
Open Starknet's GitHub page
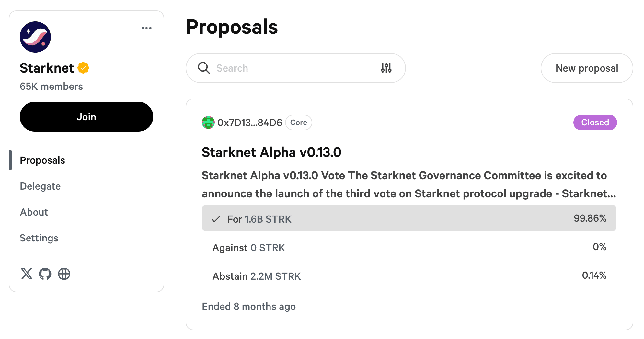[x=45, y=274]
